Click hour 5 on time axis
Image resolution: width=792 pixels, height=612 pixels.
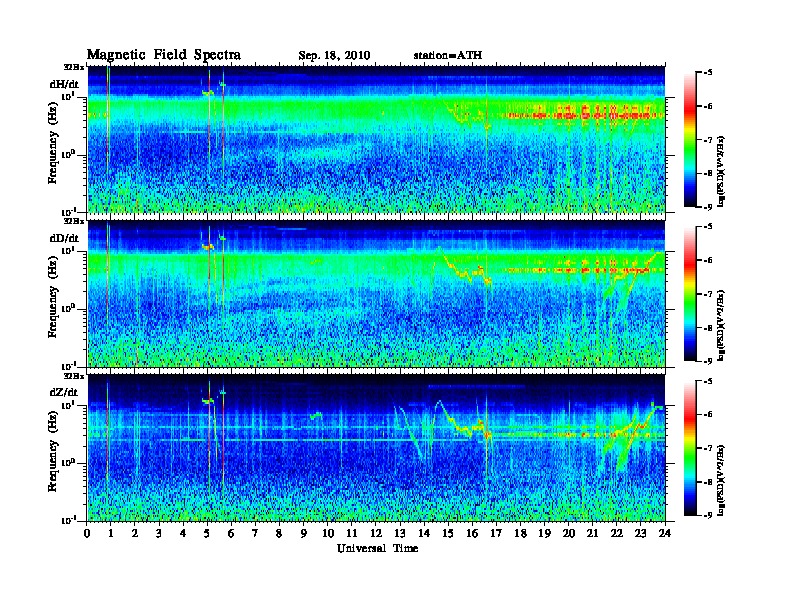tap(208, 534)
